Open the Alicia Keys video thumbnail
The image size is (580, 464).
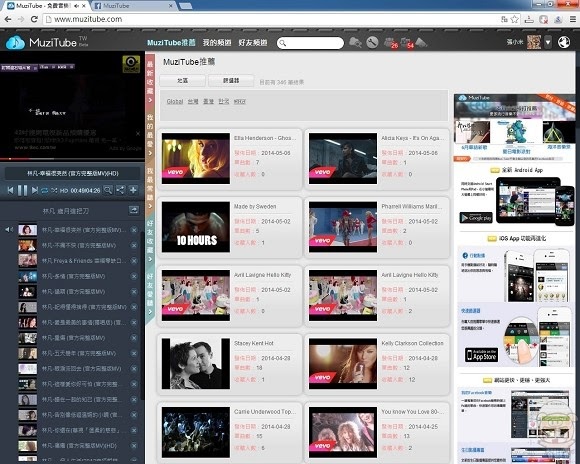click(x=343, y=159)
